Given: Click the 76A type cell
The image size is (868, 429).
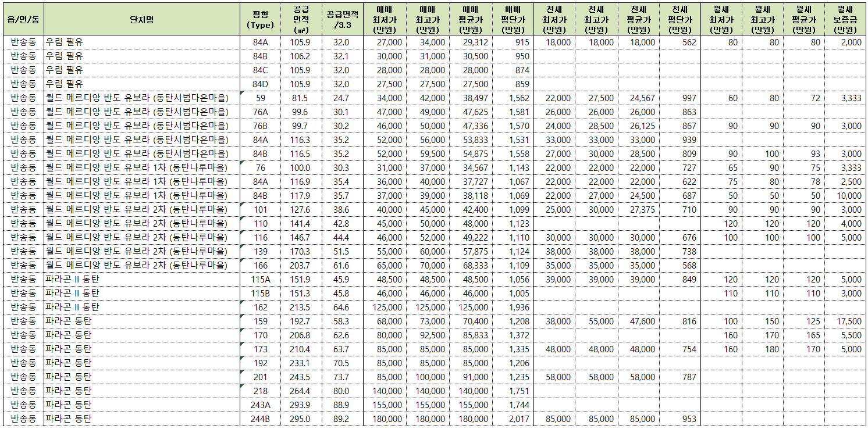Looking at the screenshot, I should [x=261, y=112].
